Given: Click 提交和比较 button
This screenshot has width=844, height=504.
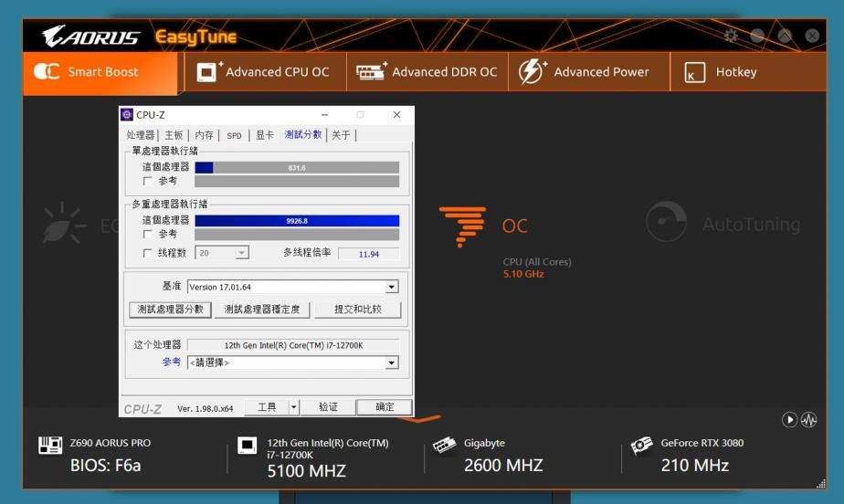Looking at the screenshot, I should point(358,310).
